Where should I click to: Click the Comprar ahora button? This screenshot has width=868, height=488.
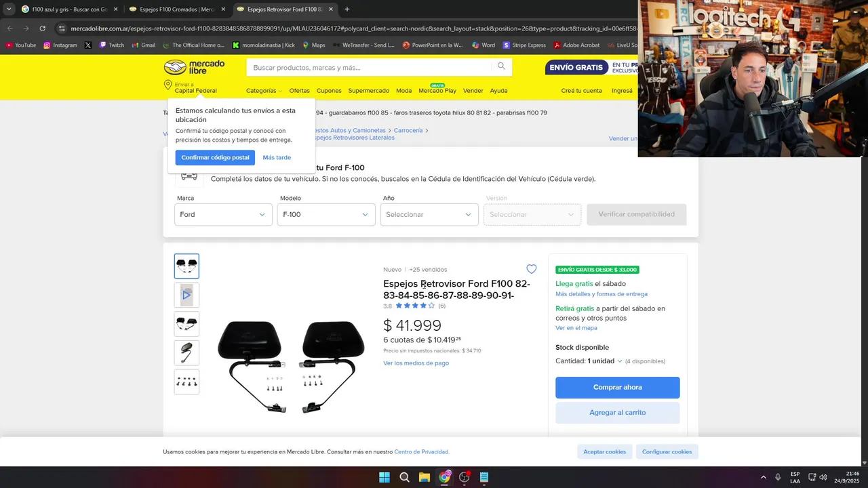[618, 388]
